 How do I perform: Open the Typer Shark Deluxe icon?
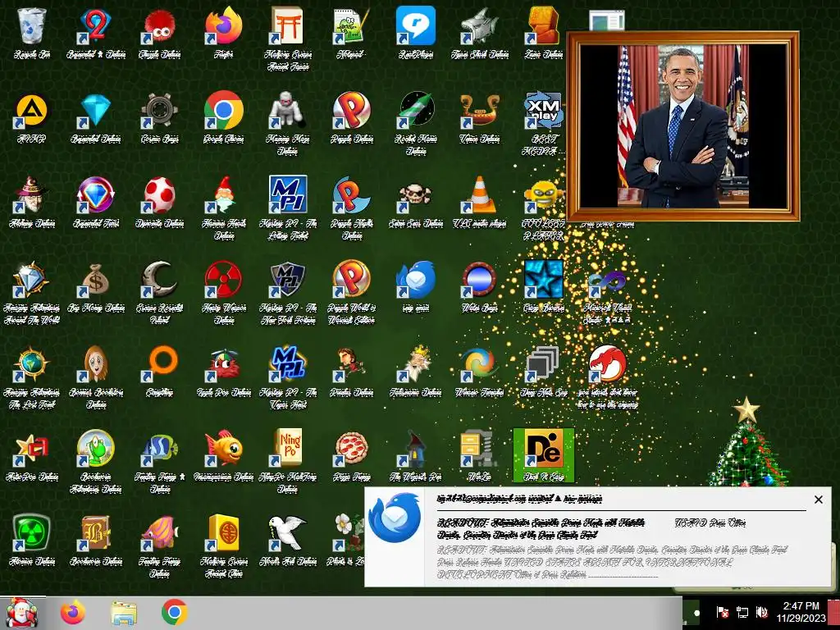[479, 25]
